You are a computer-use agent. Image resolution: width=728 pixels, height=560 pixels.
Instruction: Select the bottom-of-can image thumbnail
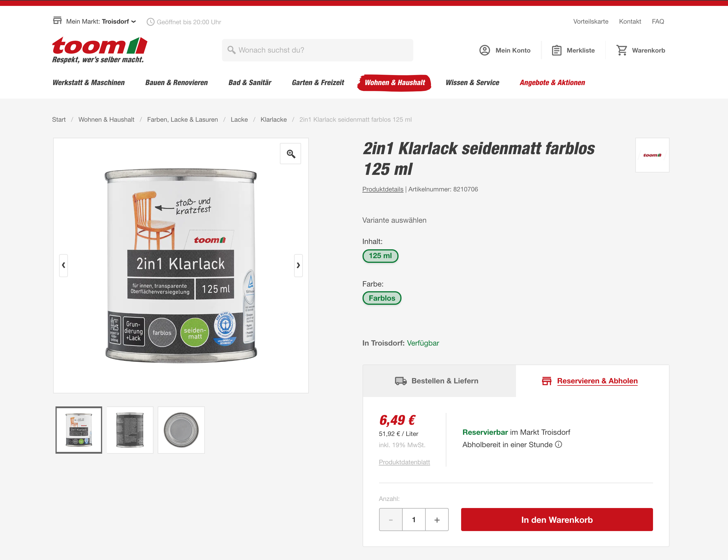181,430
